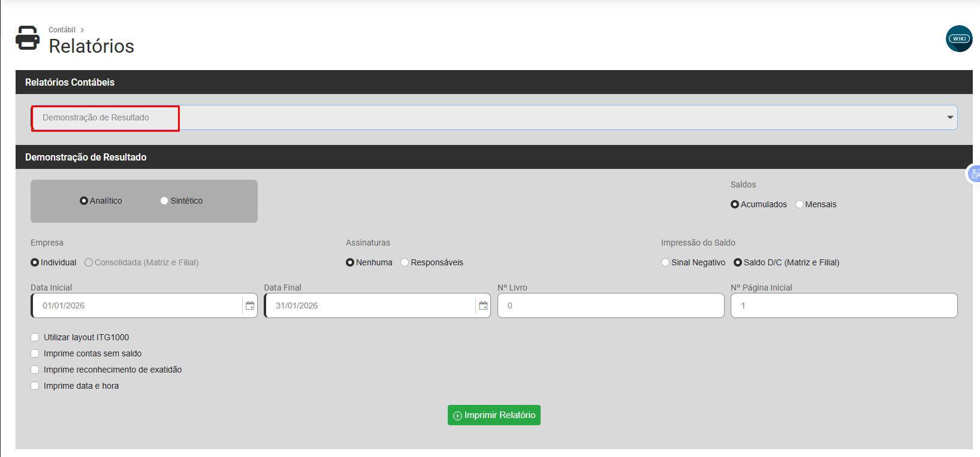Open the WIKI help icon

point(959,38)
